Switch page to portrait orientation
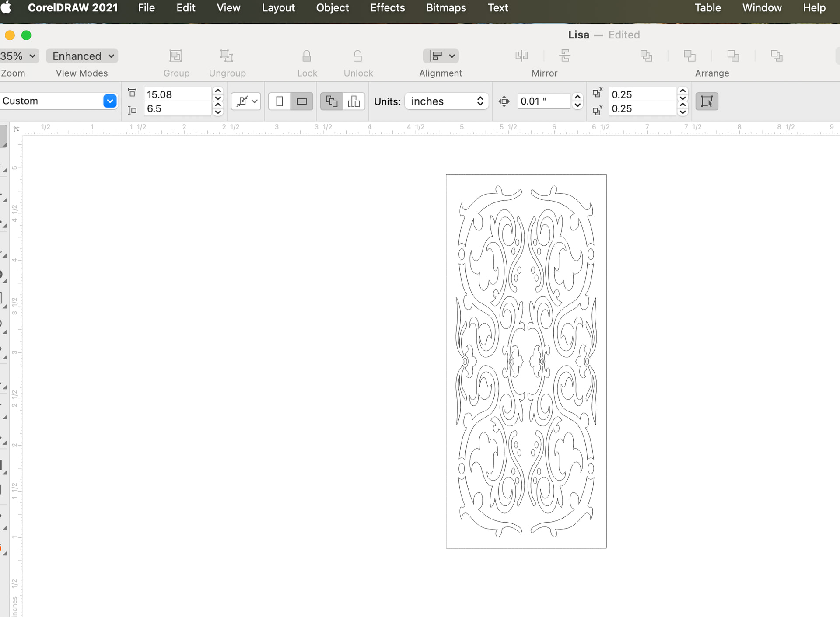Image resolution: width=840 pixels, height=617 pixels. pyautogui.click(x=280, y=101)
